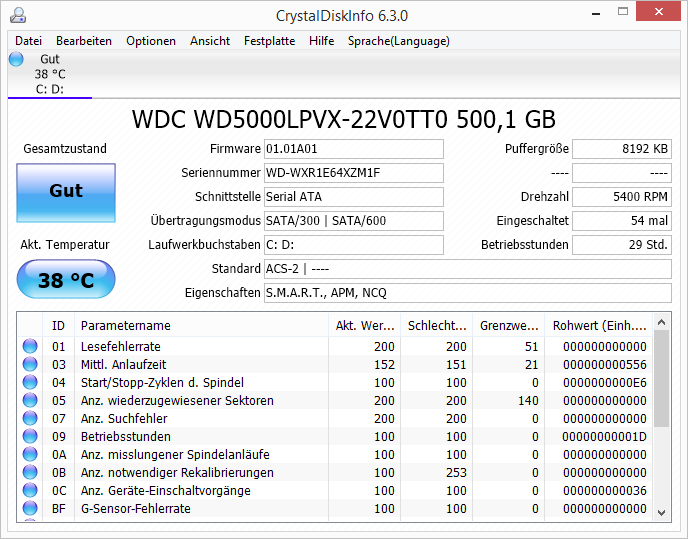
Task: Click threshold value 140
Action: [528, 401]
